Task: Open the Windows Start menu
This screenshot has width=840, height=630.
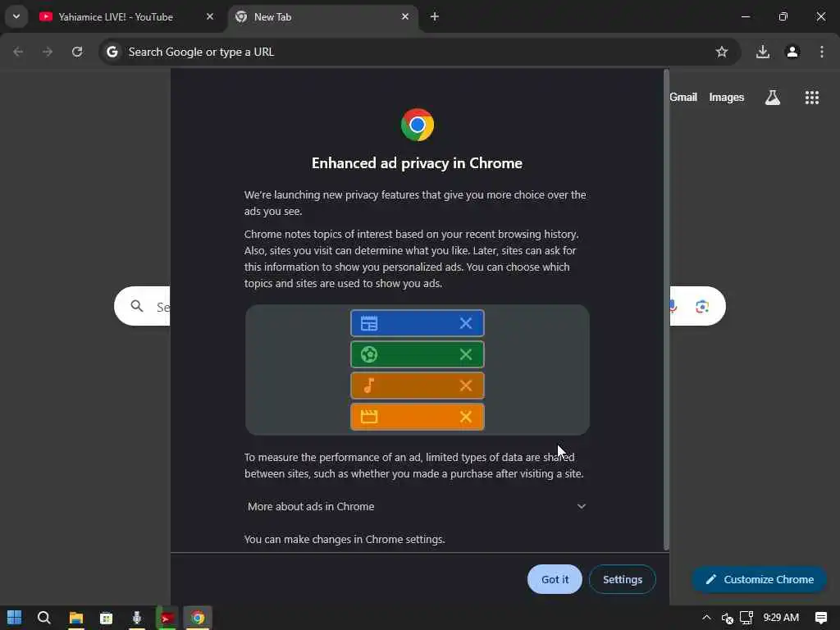Action: [x=15, y=618]
